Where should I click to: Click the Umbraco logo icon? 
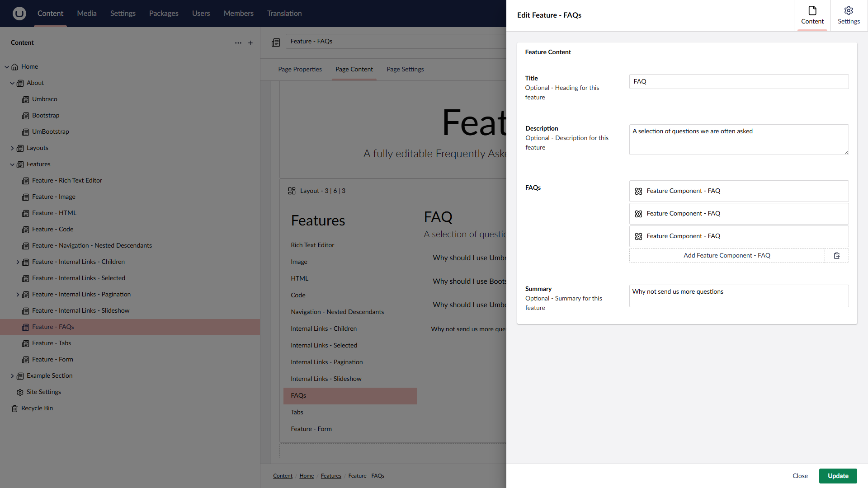[x=19, y=14]
